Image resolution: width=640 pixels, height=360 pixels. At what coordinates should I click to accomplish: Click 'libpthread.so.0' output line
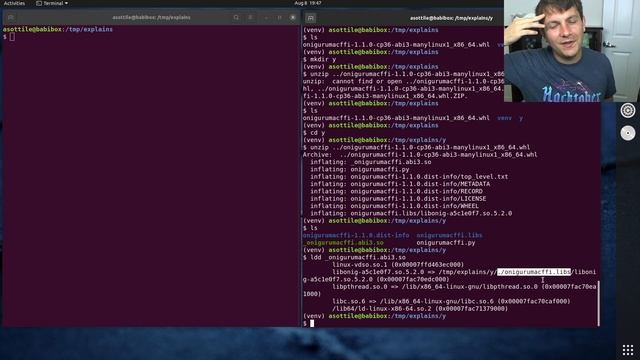[x=449, y=290]
